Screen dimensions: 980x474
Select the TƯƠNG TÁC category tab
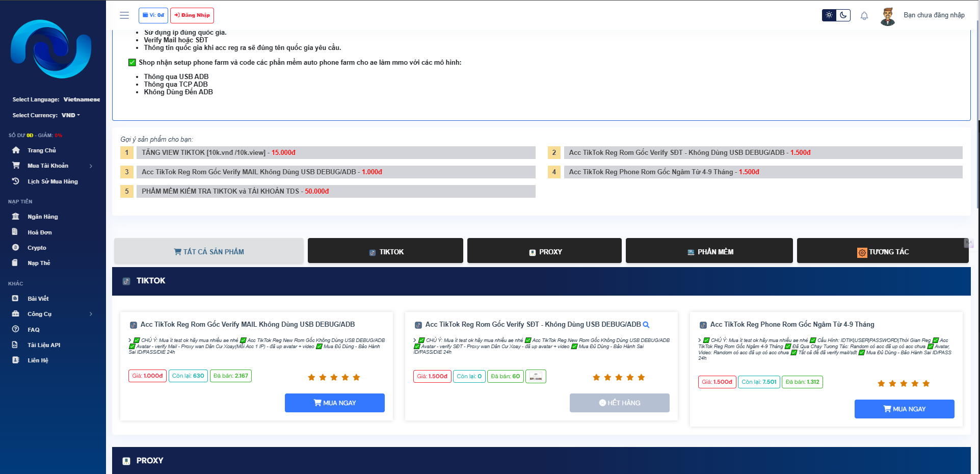point(883,251)
